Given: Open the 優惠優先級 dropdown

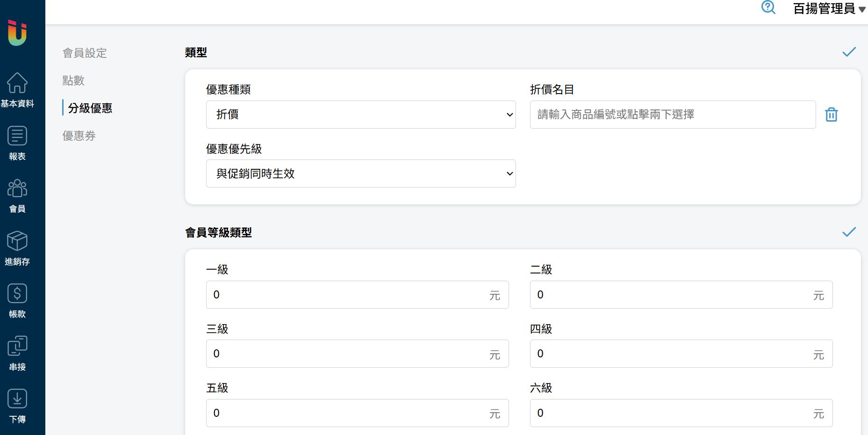Looking at the screenshot, I should (x=360, y=174).
